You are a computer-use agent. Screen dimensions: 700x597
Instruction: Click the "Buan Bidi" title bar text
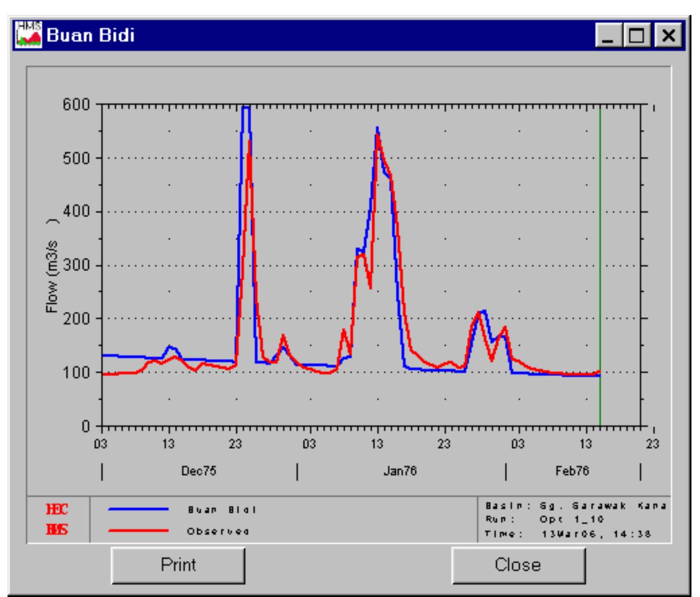click(x=90, y=36)
